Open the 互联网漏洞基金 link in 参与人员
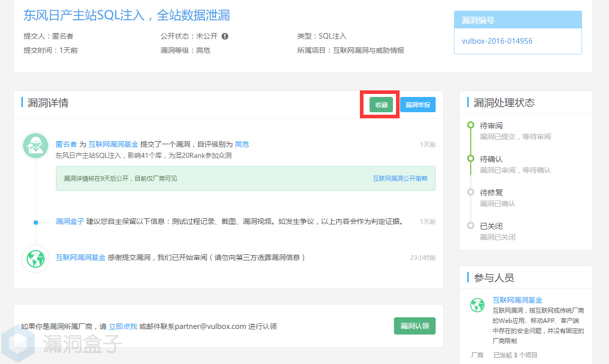Screen dimensions: 609x364 coord(517,300)
